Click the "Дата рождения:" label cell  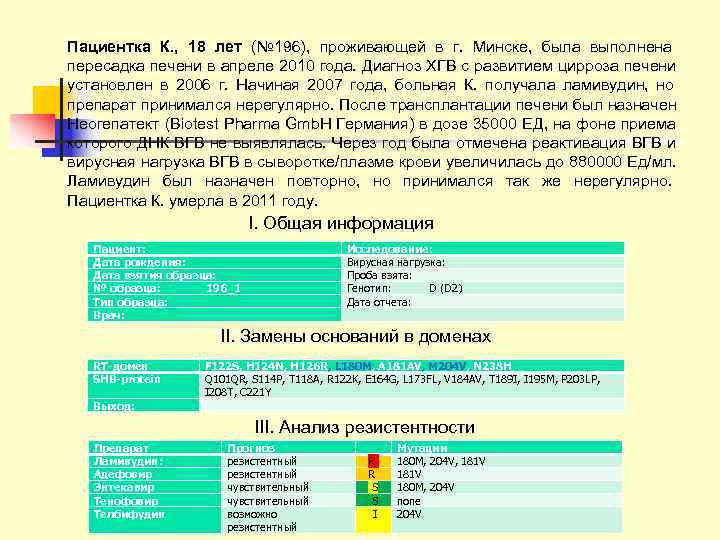214,262
